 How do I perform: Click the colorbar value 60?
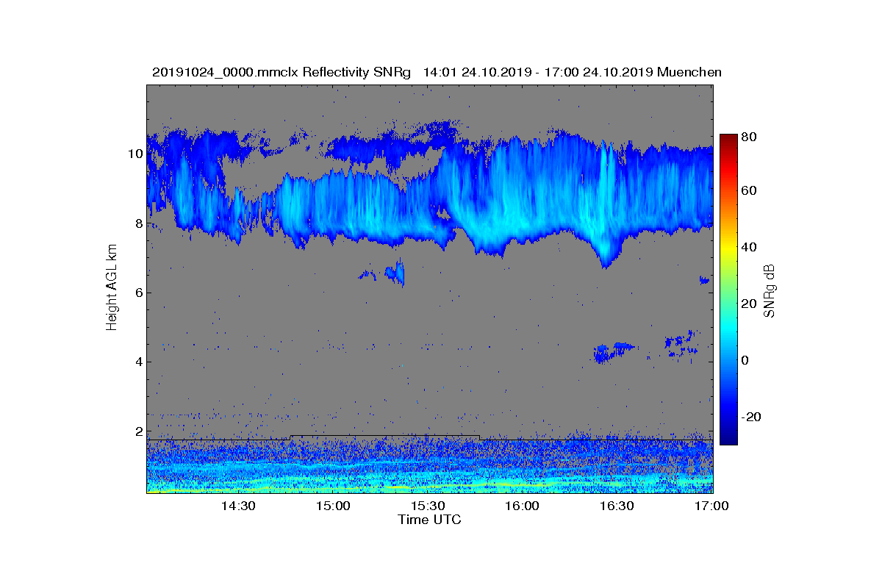pyautogui.click(x=750, y=191)
